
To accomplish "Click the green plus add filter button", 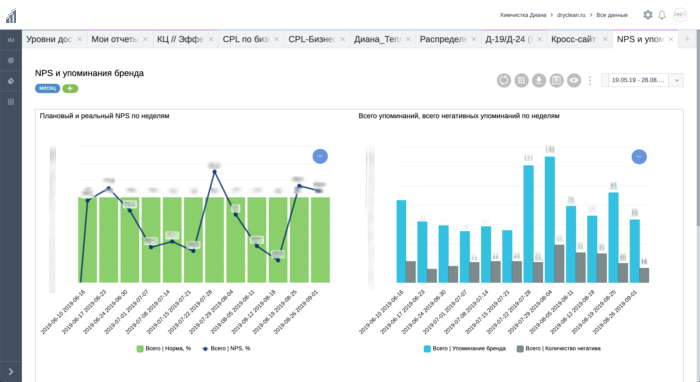I will 70,88.
